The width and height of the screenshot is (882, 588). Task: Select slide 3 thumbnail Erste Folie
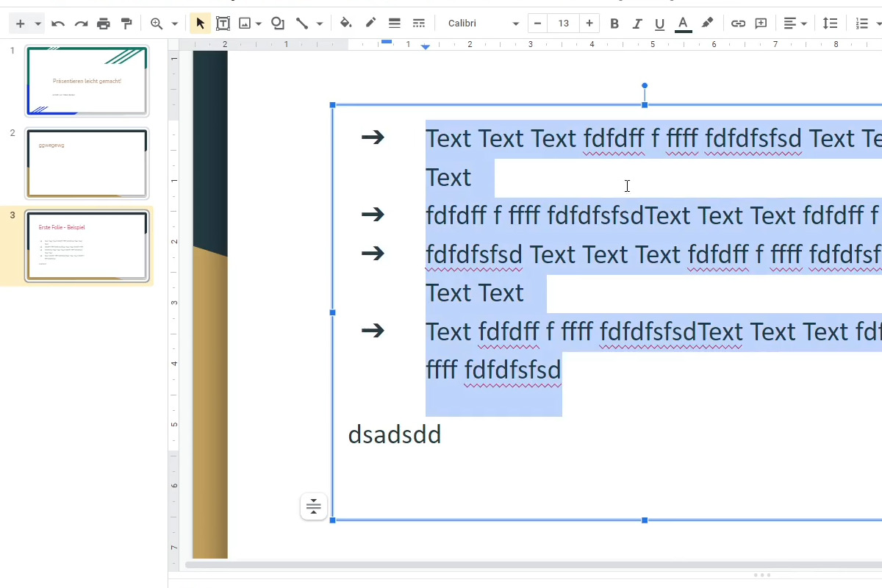point(87,246)
